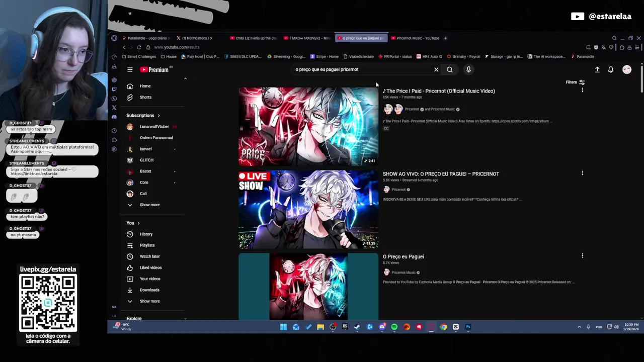
Task: Click the browser address bar URL
Action: [x=177, y=47]
